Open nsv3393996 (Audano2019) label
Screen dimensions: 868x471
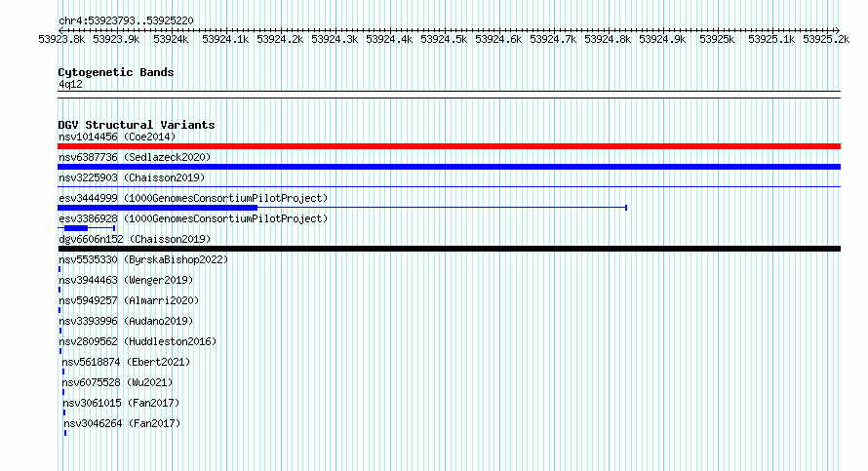point(126,321)
